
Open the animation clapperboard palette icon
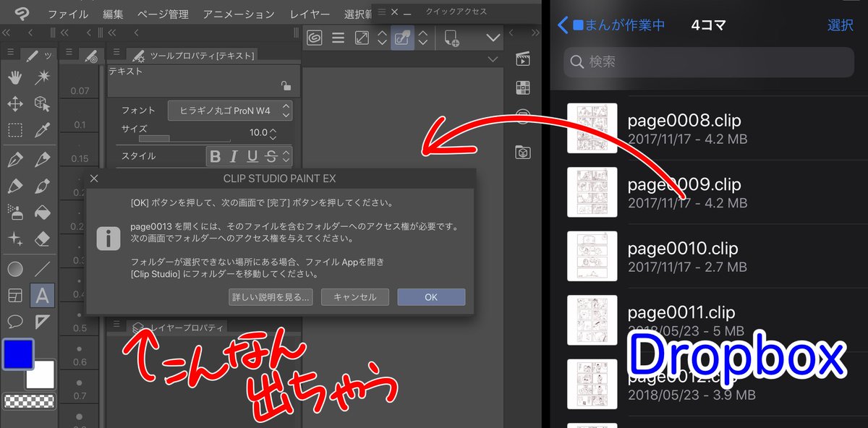pos(522,59)
